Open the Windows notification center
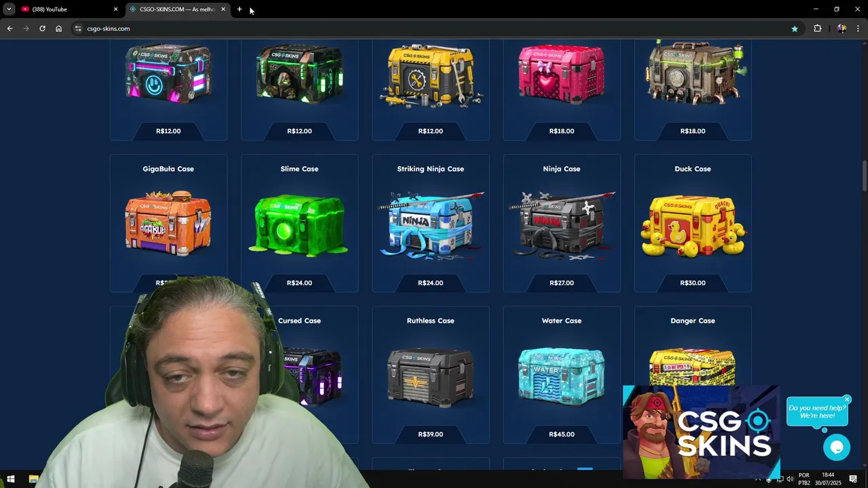The height and width of the screenshot is (488, 868). click(853, 479)
